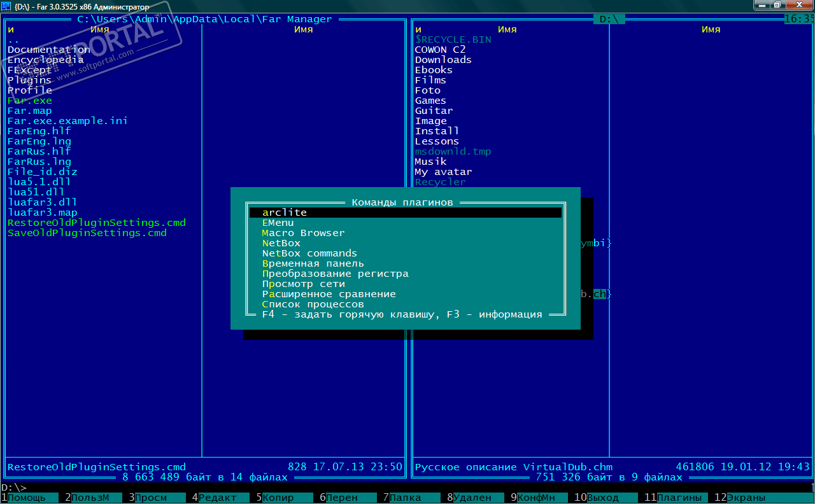Click the left panel path title C:\Users\Admin\AppData\Local\Far Manager
The image size is (815, 504).
(204, 19)
